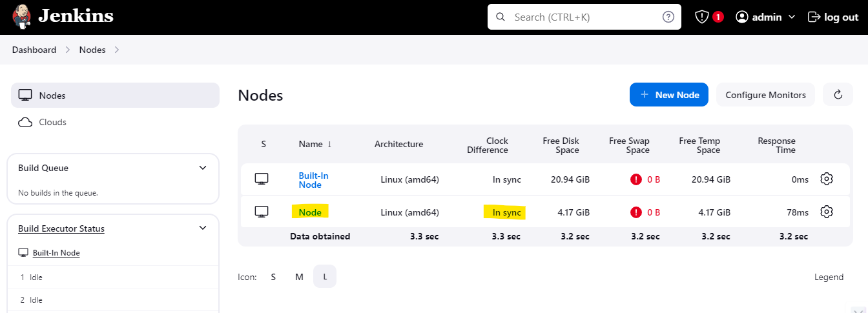Screen dimensions: 868x313
Task: Sort by Free Temp Space header
Action: [699, 145]
